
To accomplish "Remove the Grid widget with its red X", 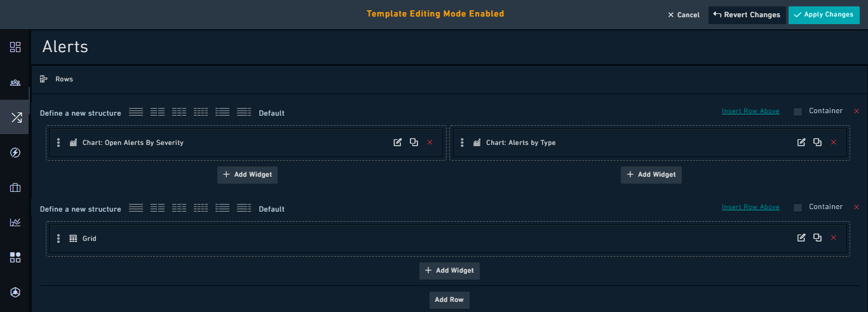I will (x=834, y=238).
